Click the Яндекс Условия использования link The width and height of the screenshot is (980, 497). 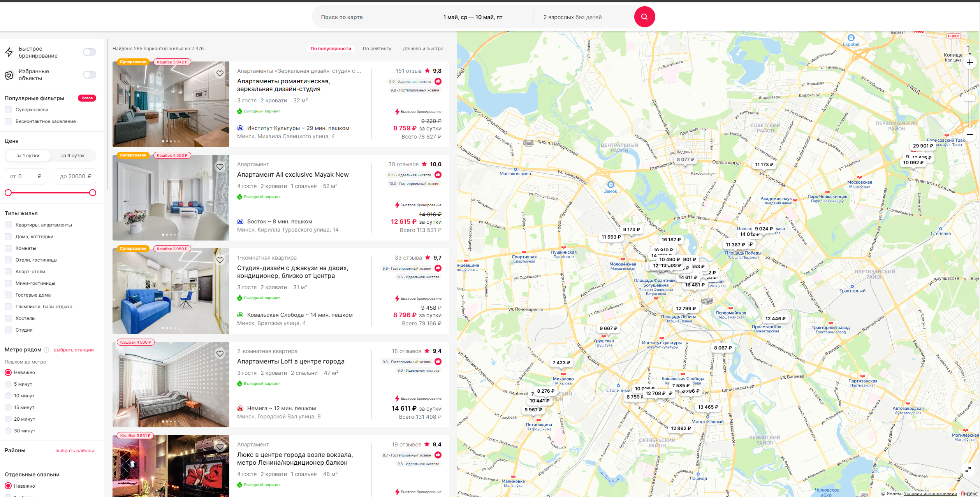click(x=930, y=494)
